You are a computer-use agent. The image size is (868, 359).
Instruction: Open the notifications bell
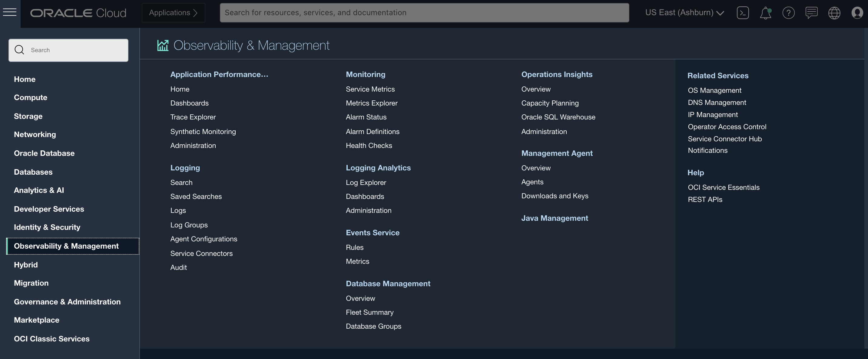766,12
